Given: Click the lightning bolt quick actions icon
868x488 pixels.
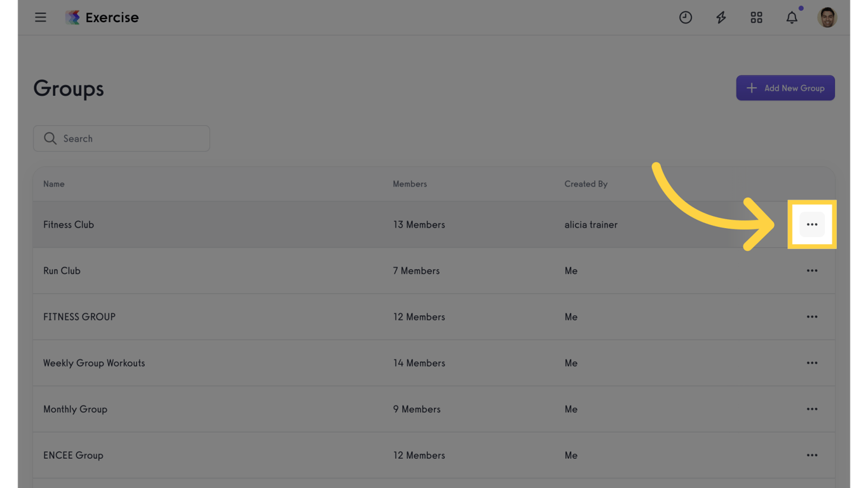Looking at the screenshot, I should point(721,17).
